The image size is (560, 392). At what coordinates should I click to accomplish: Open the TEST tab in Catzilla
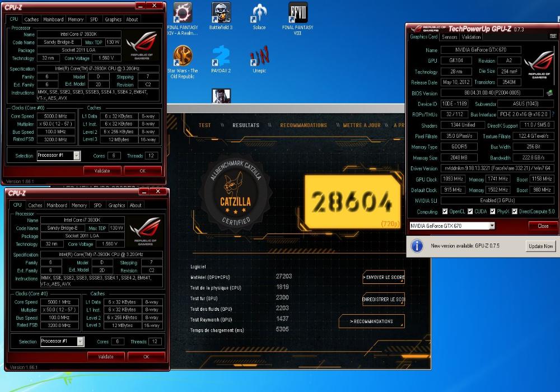tap(204, 125)
